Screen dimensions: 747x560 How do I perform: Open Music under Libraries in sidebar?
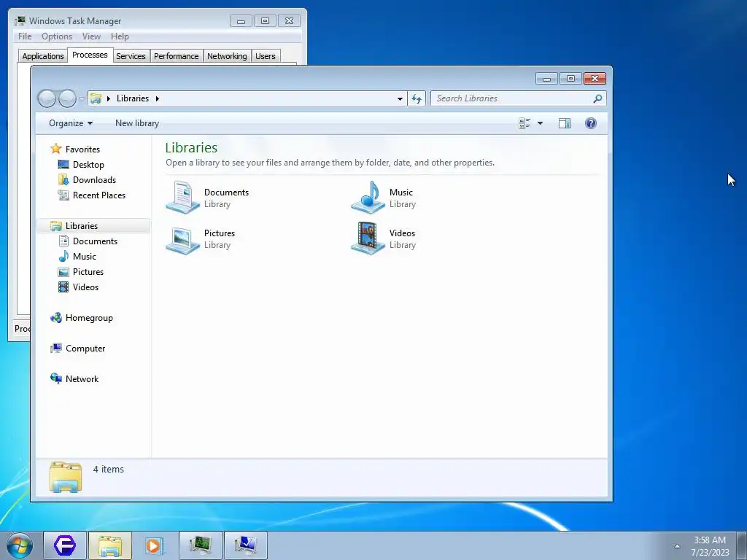[x=85, y=256]
